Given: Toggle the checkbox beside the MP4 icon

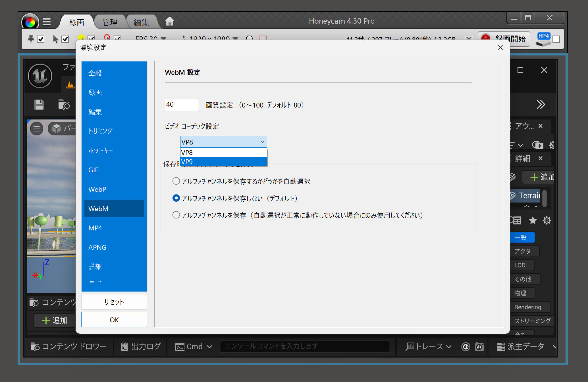Looking at the screenshot, I should (556, 39).
